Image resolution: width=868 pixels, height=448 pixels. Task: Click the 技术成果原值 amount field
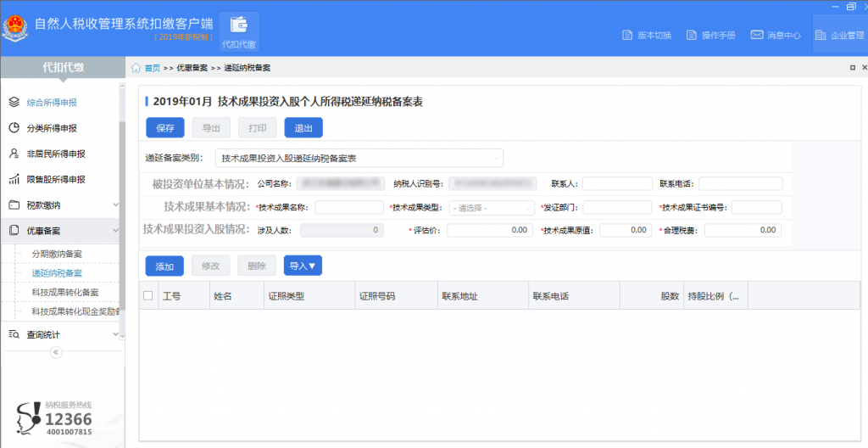tap(625, 230)
